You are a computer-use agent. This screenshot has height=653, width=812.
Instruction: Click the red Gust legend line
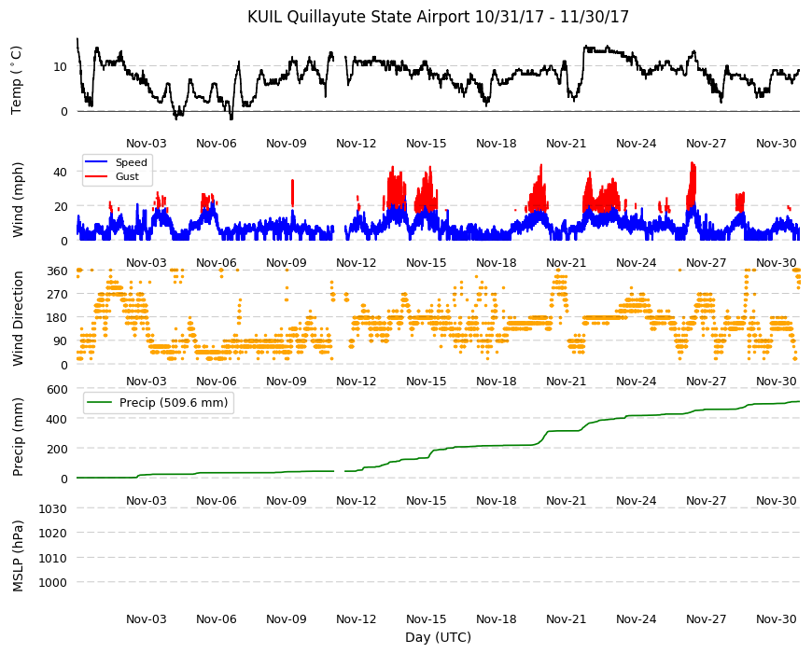(95, 176)
